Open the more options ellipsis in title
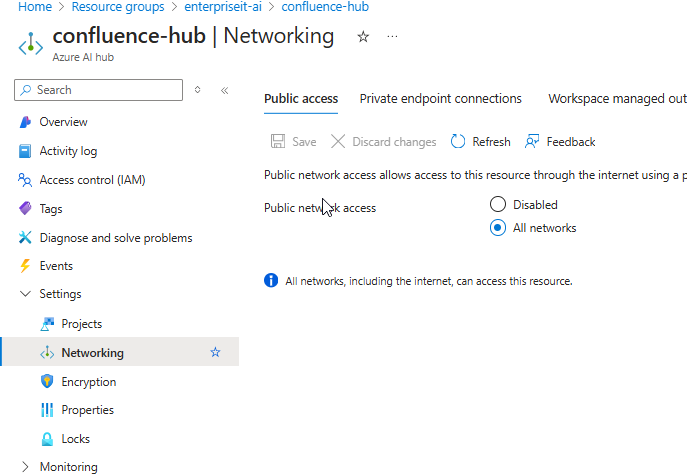This screenshot has width=687, height=476. (x=392, y=37)
